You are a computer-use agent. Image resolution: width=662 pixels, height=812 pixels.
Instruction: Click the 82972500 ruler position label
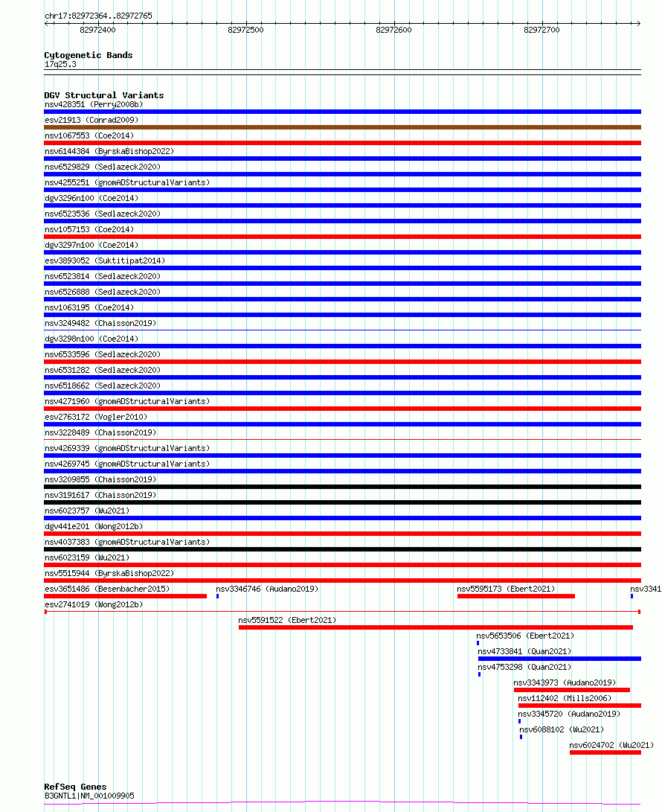click(x=245, y=30)
